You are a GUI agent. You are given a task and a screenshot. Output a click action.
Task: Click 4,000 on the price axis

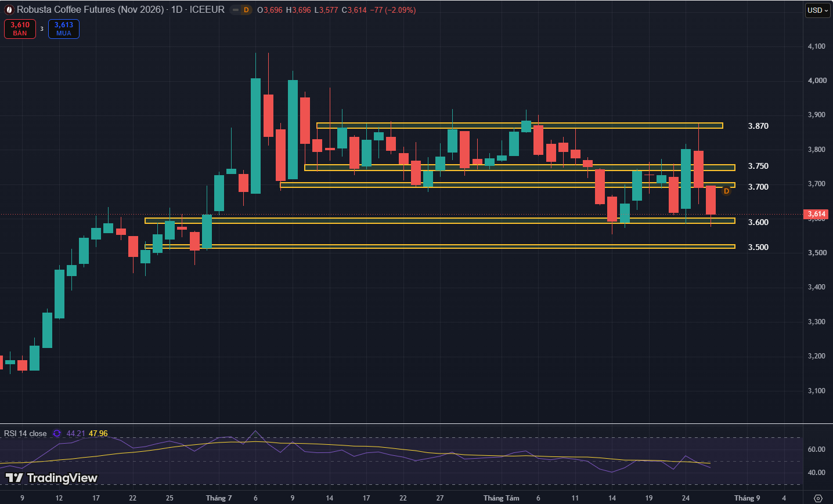pyautogui.click(x=817, y=81)
